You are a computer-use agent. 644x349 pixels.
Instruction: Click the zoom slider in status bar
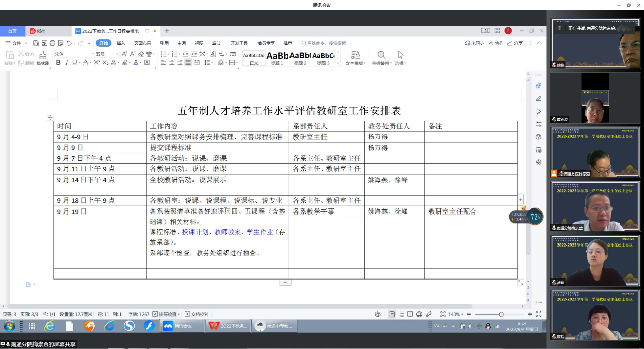tap(501, 315)
